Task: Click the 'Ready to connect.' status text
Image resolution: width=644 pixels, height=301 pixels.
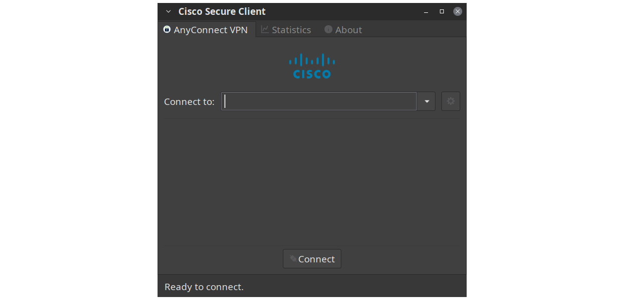Action: pos(204,287)
